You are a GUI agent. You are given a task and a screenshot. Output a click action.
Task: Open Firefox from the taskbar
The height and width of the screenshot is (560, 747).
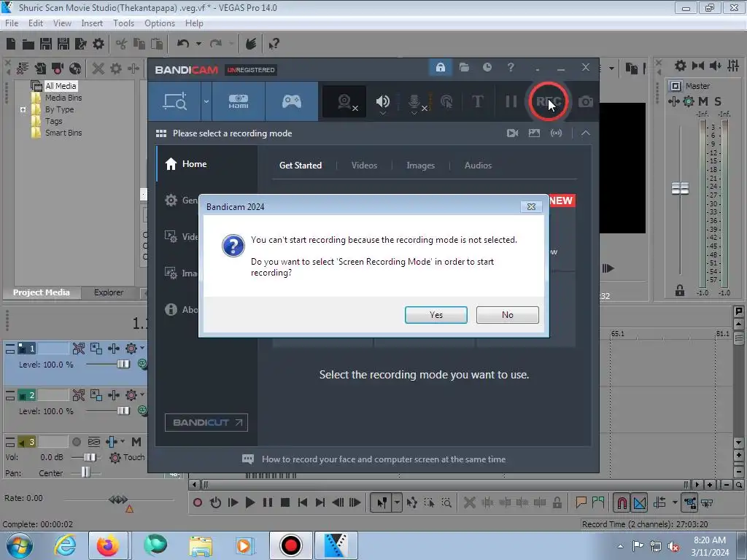tap(107, 545)
